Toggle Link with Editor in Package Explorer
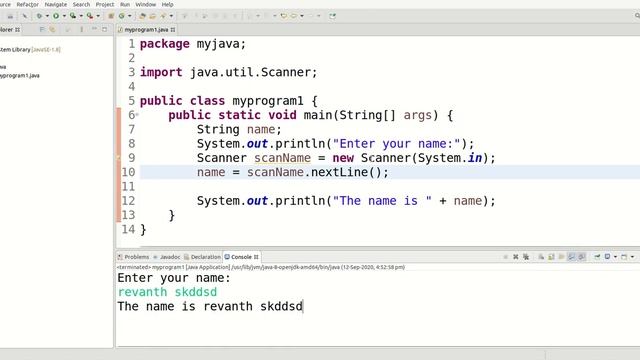The height and width of the screenshot is (360, 640). pyautogui.click(x=52, y=29)
